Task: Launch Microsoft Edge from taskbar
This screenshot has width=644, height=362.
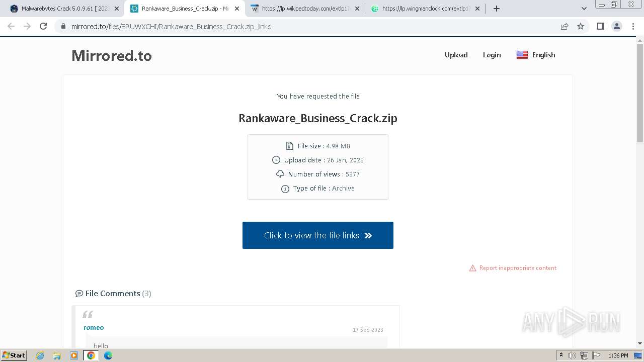Action: [108, 355]
